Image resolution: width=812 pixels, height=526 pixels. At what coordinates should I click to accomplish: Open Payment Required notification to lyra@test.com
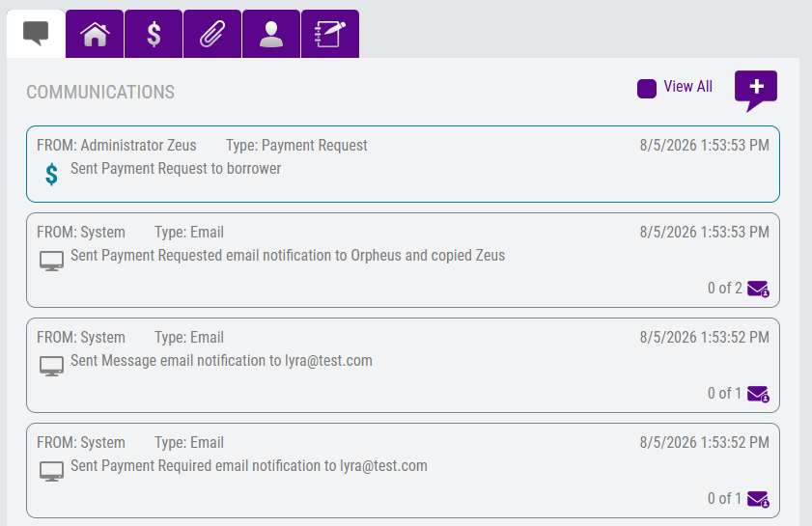tap(403, 470)
